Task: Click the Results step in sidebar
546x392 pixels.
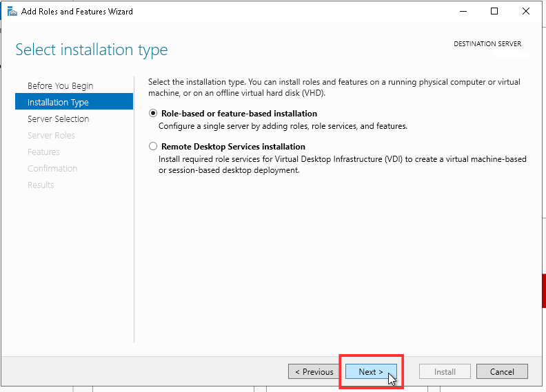Action: pos(41,185)
